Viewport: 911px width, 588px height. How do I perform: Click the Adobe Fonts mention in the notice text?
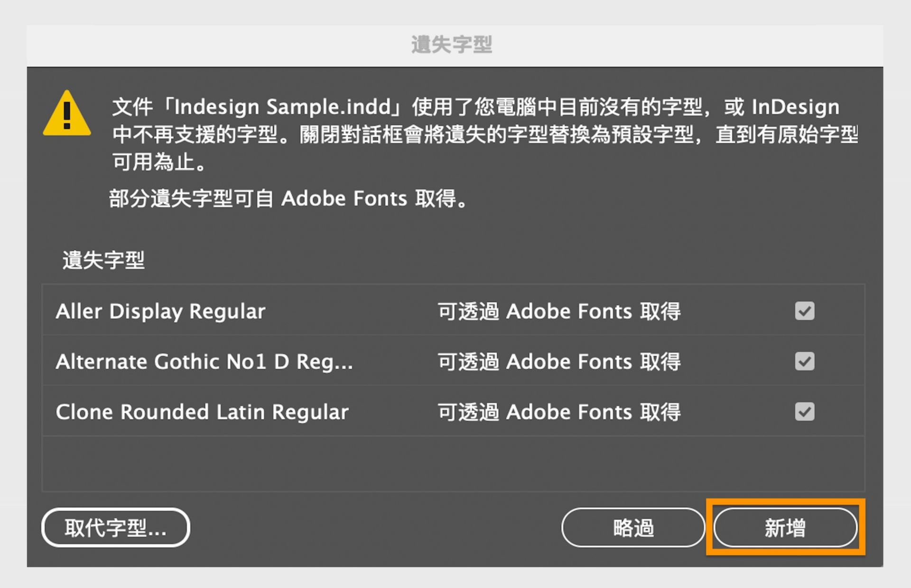coord(344,198)
